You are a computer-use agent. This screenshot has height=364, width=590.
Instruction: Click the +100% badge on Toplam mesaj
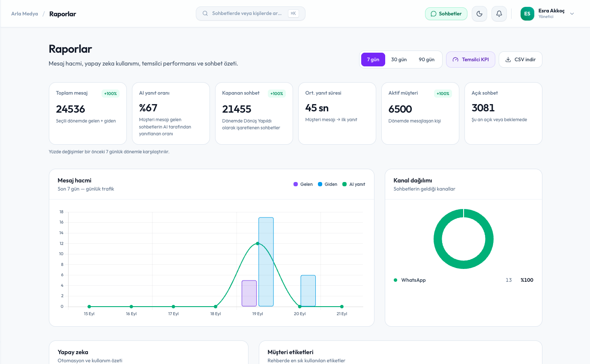[111, 93]
